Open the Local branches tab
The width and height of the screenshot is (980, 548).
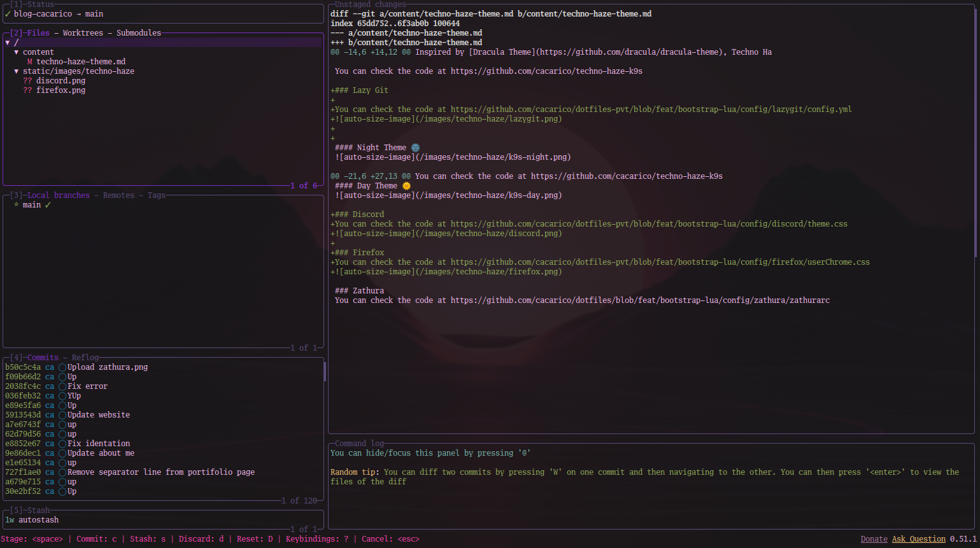pyautogui.click(x=59, y=195)
